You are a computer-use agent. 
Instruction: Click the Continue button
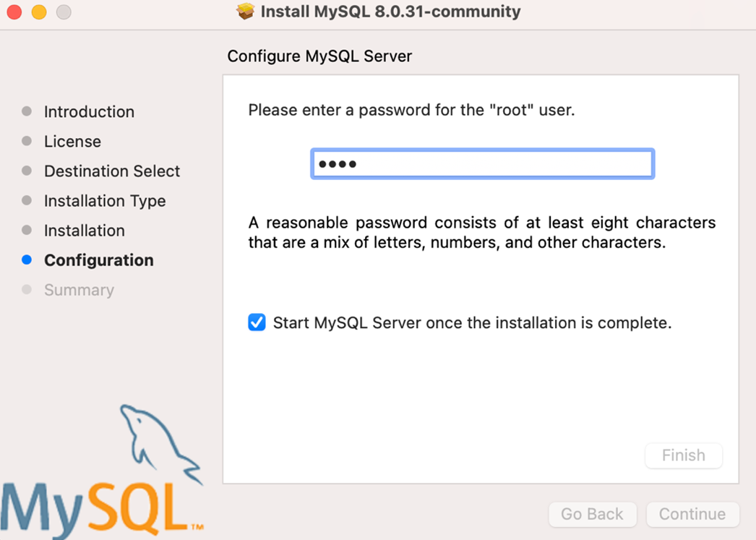692,514
